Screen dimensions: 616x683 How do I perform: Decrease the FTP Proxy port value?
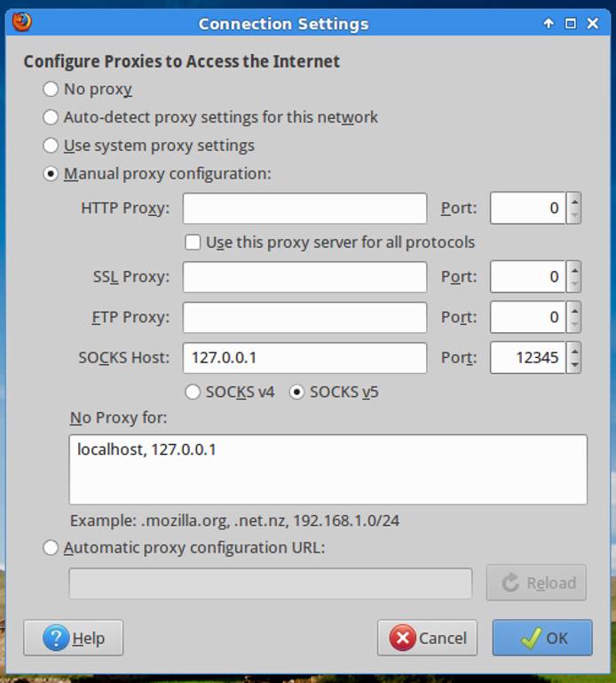click(x=574, y=324)
